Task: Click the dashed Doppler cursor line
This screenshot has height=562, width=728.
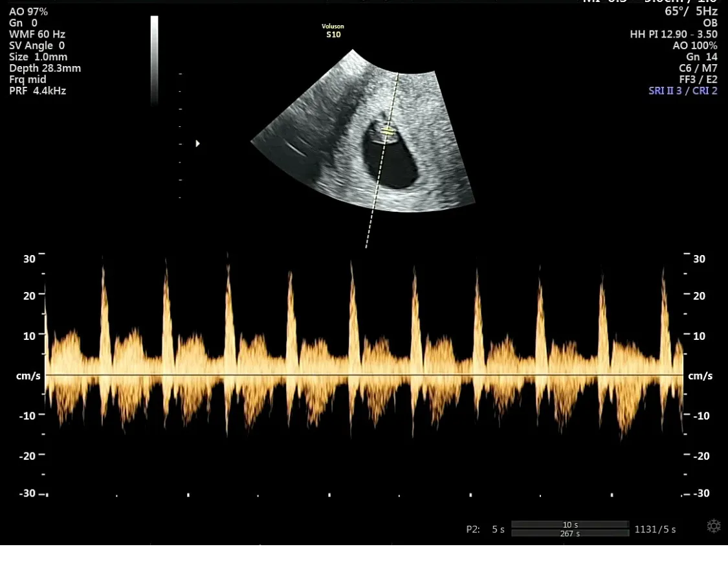Action: tap(382, 160)
